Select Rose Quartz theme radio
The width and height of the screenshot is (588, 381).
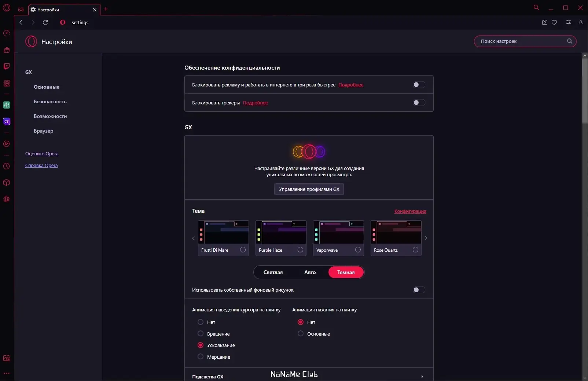pyautogui.click(x=415, y=250)
